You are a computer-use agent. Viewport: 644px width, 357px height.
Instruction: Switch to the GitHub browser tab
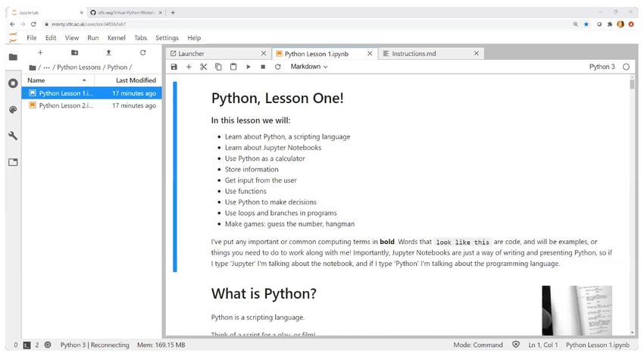point(126,13)
